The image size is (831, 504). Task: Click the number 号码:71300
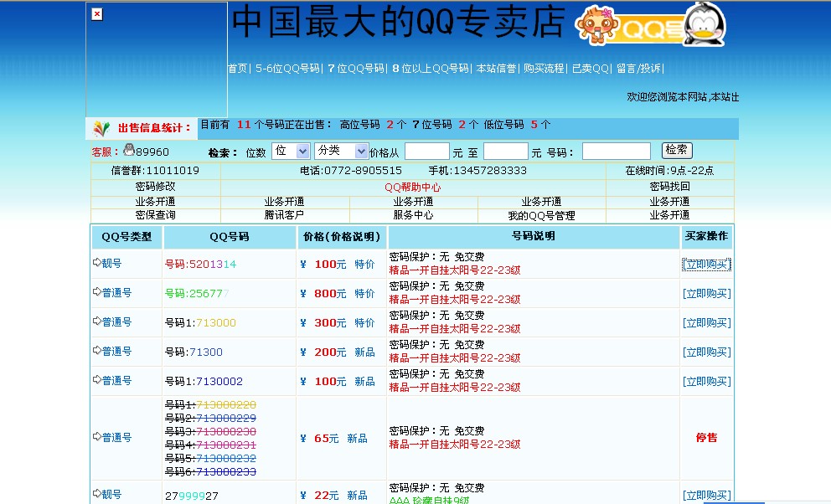pos(194,352)
